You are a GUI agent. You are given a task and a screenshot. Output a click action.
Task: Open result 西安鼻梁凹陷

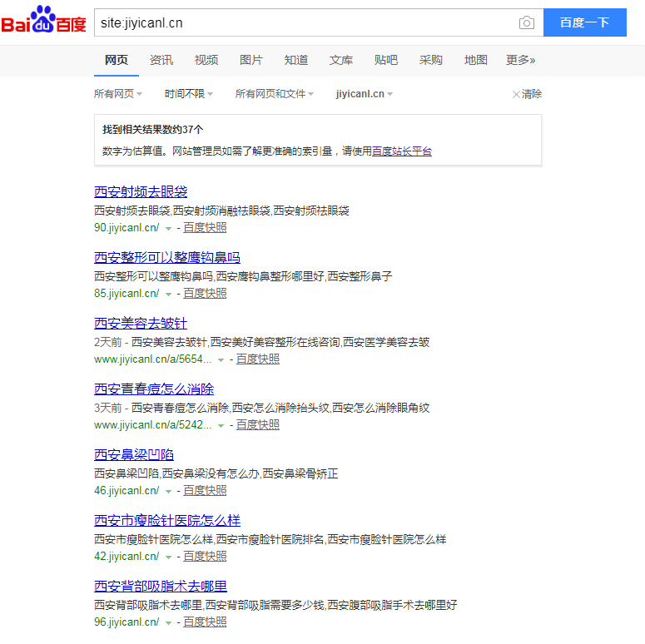click(x=134, y=455)
